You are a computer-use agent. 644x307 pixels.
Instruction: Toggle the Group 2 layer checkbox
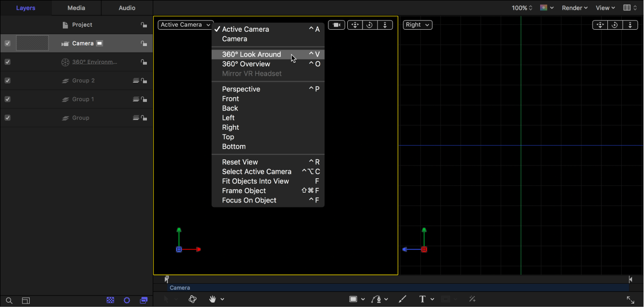pyautogui.click(x=7, y=80)
